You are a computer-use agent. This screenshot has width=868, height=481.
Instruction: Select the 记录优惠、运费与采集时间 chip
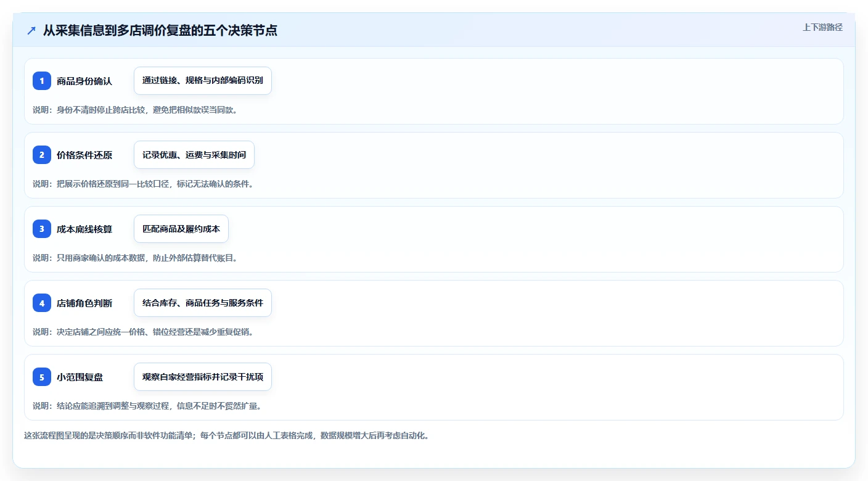click(194, 155)
